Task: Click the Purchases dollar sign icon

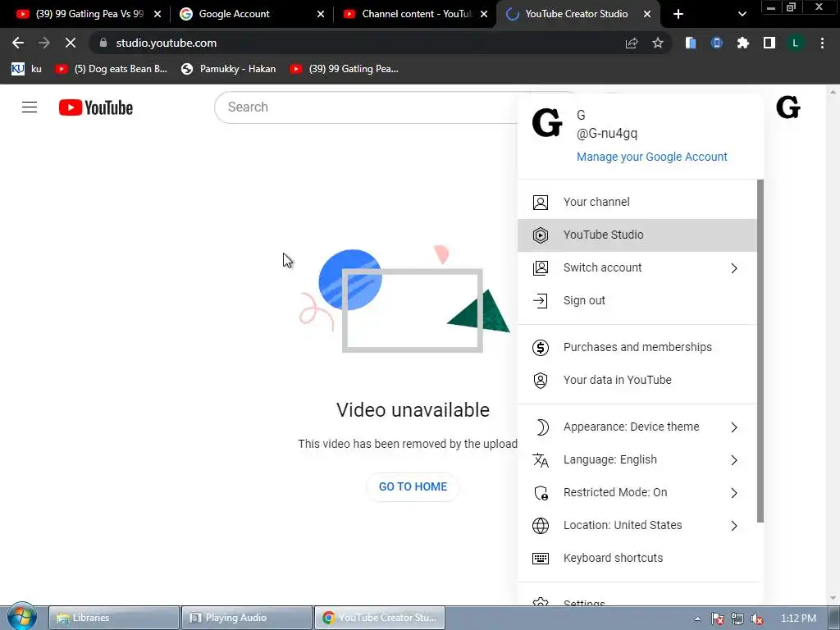Action: click(541, 348)
